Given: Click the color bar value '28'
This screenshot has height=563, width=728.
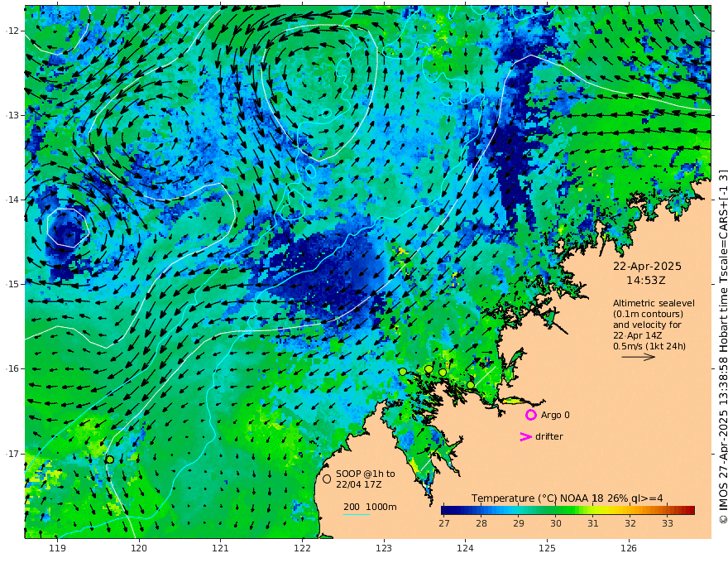Looking at the screenshot, I should [x=481, y=523].
